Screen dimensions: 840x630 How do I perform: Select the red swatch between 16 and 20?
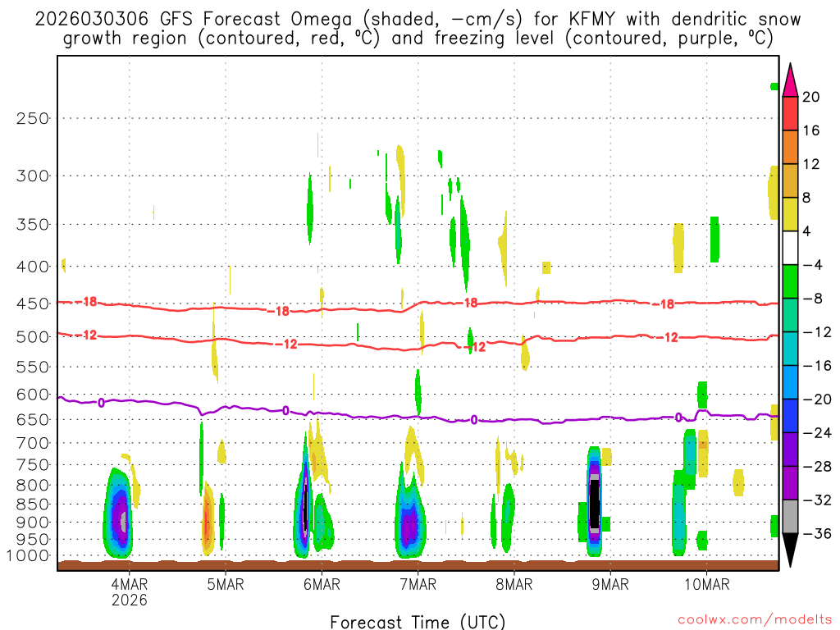[x=790, y=113]
